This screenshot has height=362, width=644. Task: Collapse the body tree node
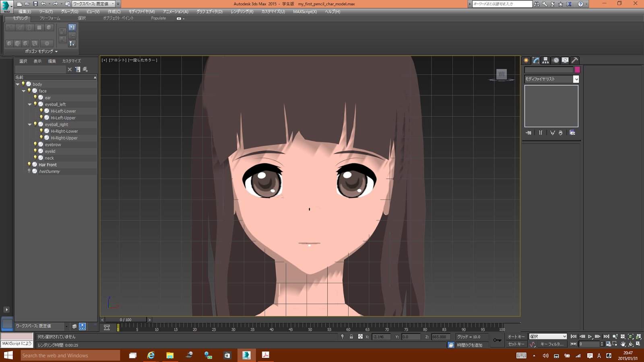click(x=18, y=84)
